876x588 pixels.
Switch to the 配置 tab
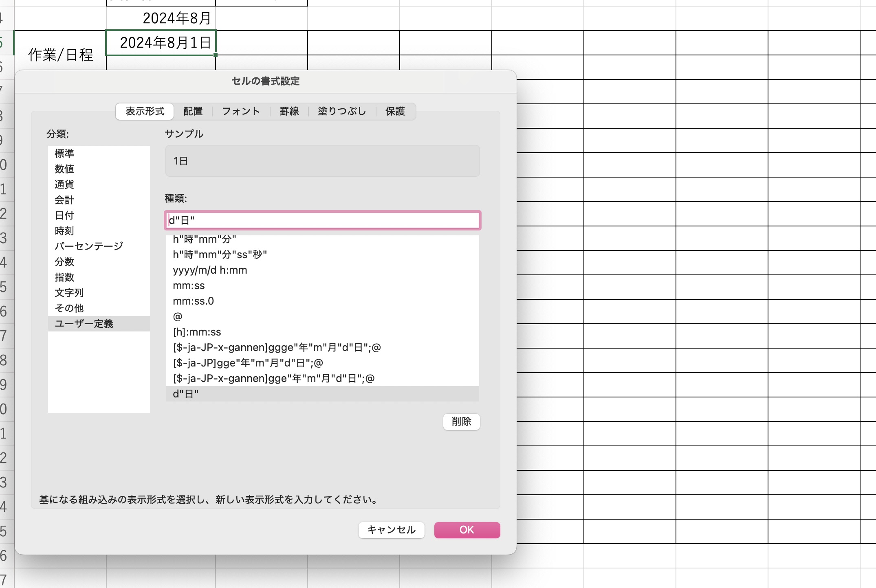point(193,111)
